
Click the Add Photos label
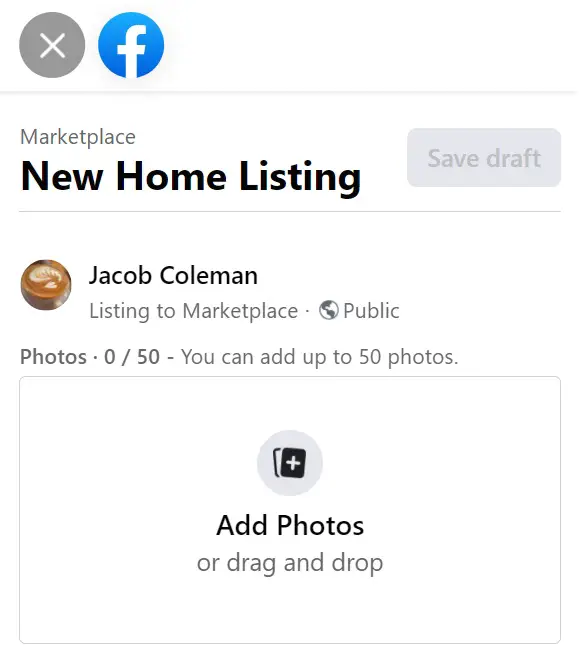290,525
